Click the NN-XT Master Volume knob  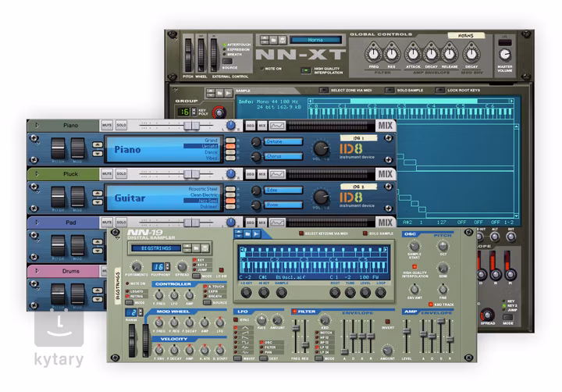(x=505, y=55)
